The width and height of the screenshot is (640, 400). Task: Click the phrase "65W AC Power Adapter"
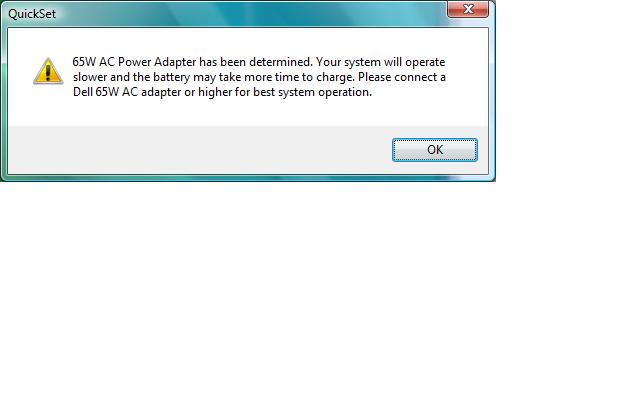[134, 62]
